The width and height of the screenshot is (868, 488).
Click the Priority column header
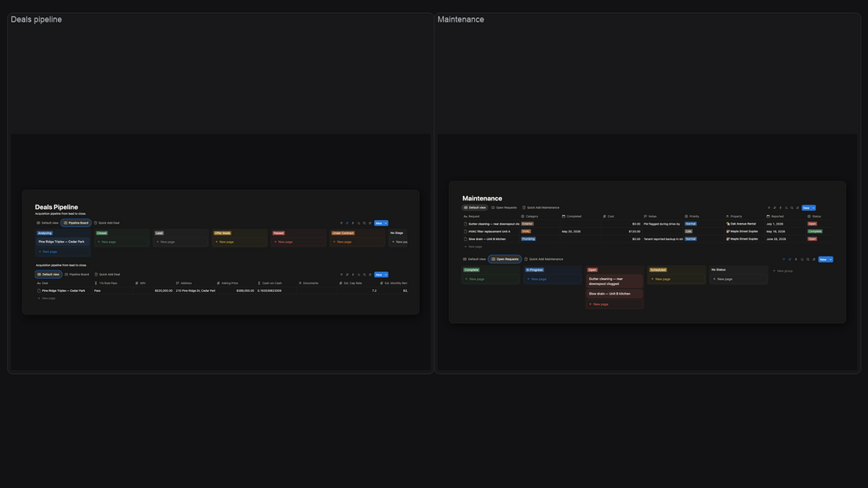[692, 216]
